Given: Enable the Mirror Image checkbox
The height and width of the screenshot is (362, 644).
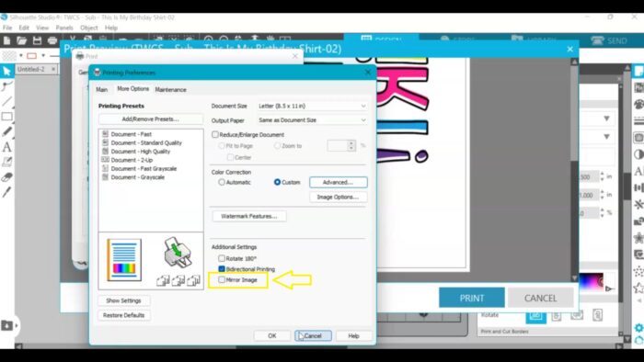Looking at the screenshot, I should (x=222, y=279).
